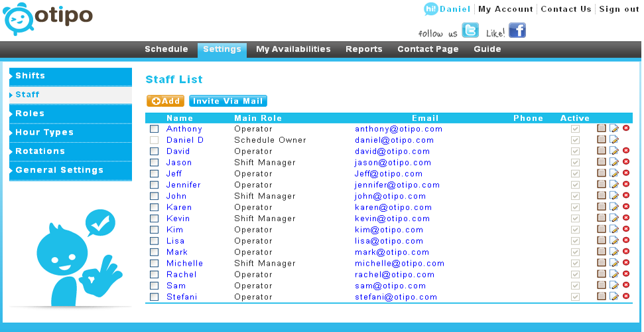Click the Otipo logo
Screen dimensions: 644x332
pyautogui.click(x=48, y=19)
